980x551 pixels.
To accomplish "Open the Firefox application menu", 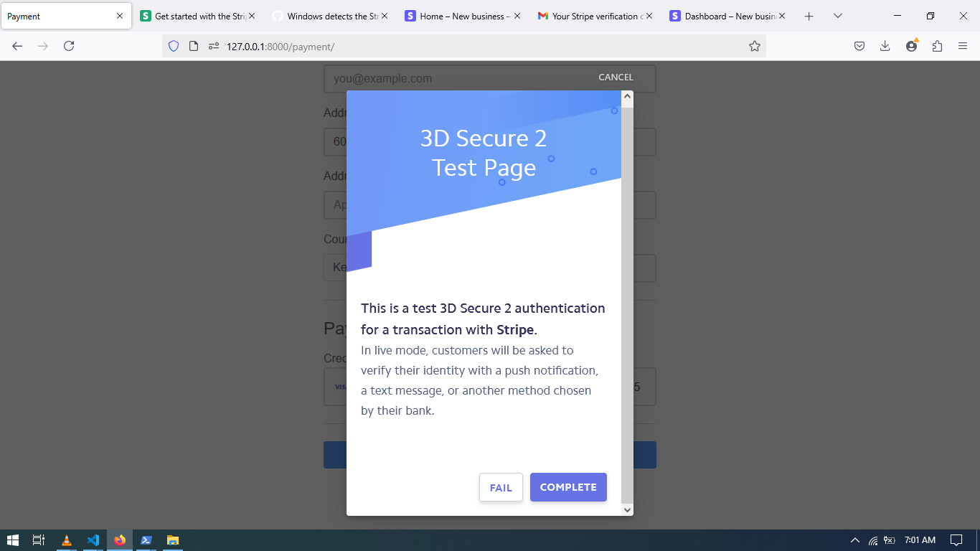I will click(963, 46).
